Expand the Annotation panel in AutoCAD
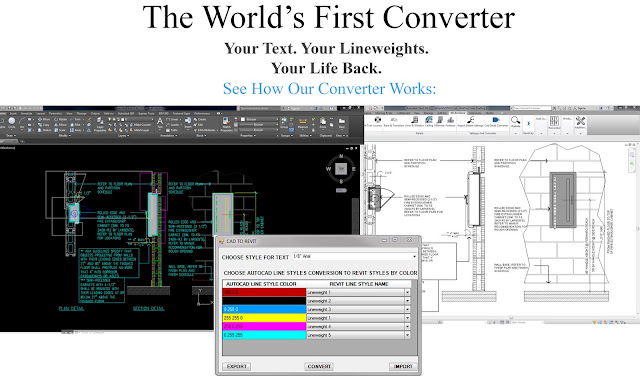Image resolution: width=640 pixels, height=384 pixels. 169,135
